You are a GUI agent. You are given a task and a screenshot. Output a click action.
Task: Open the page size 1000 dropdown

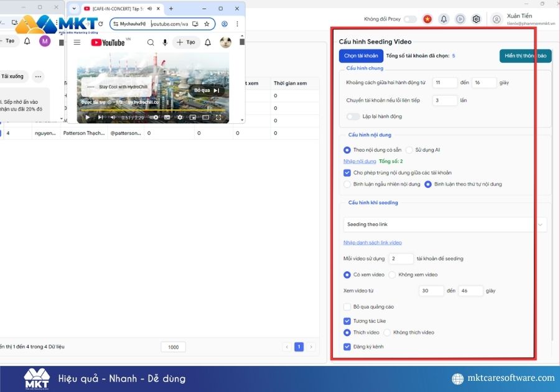coord(172,347)
